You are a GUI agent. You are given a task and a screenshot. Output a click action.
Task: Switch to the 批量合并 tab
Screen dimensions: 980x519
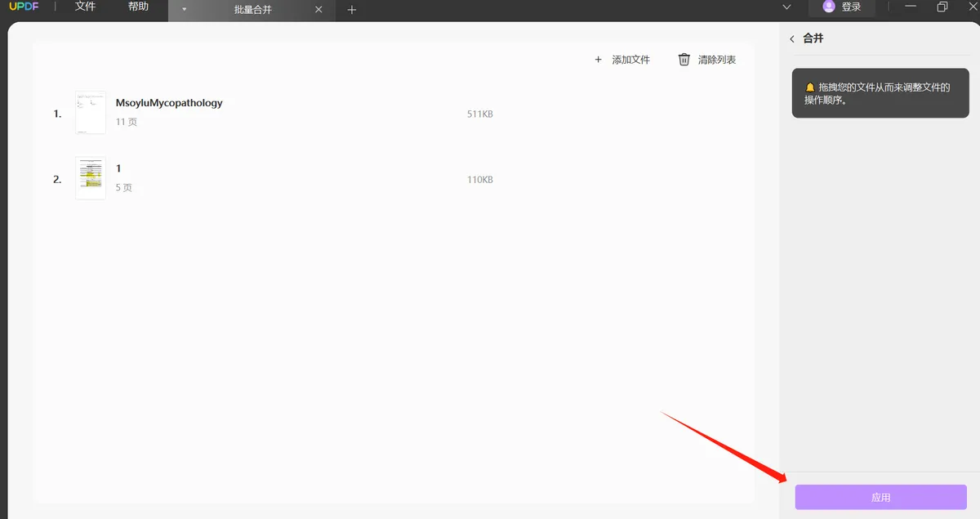[x=252, y=10]
